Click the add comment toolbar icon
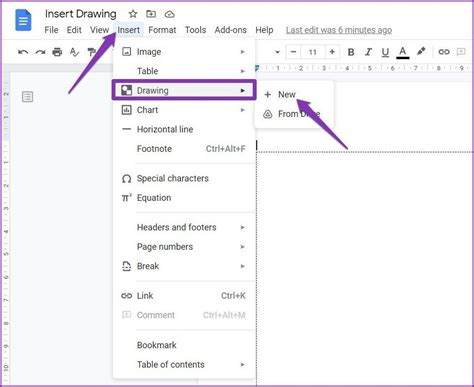The image size is (474, 387). pyautogui.click(x=461, y=52)
